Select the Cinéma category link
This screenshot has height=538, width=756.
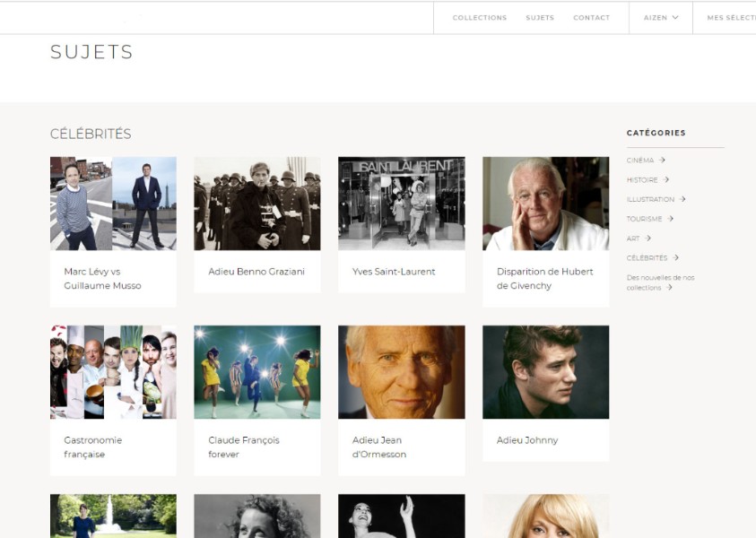coord(639,160)
